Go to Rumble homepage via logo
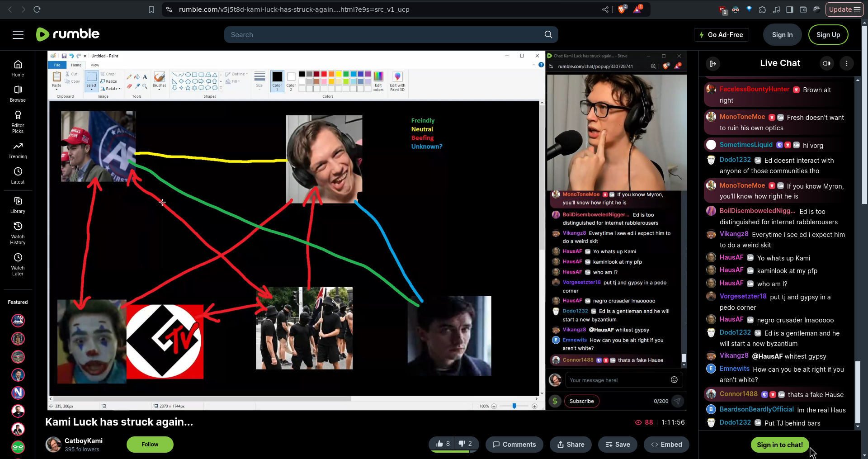Screen dimensions: 868x459 click(x=68, y=34)
